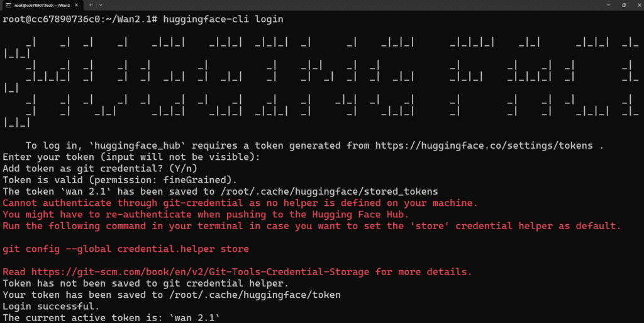
Task: Close the terminal window
Action: pos(639,5)
